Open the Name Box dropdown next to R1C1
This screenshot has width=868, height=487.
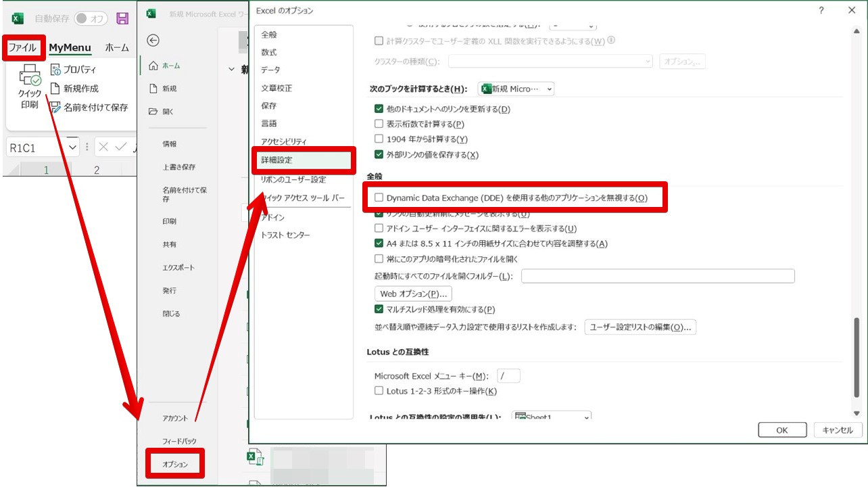(72, 147)
